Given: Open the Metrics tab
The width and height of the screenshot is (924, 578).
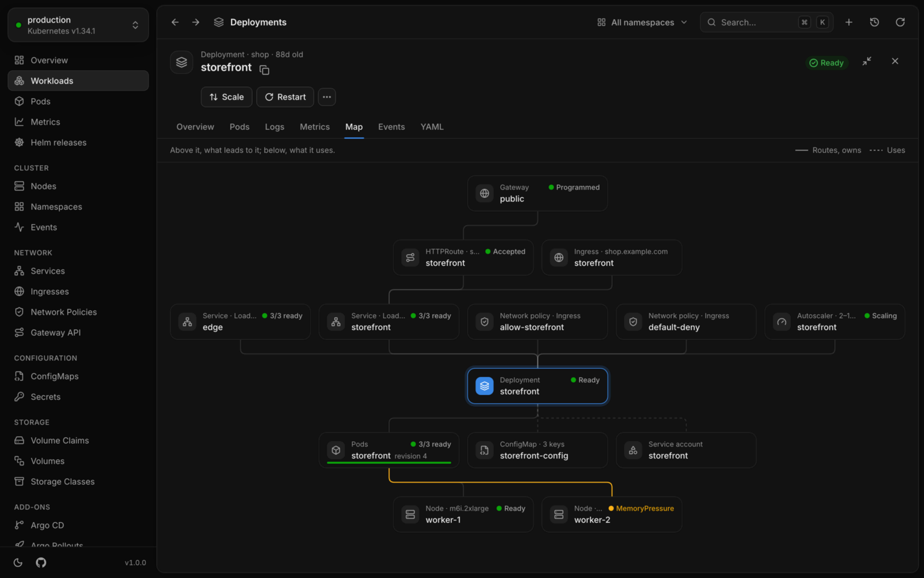Looking at the screenshot, I should [x=314, y=127].
